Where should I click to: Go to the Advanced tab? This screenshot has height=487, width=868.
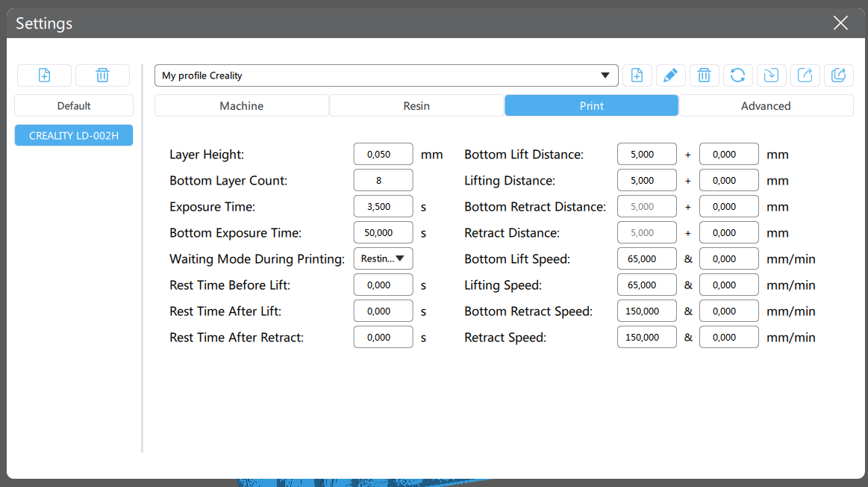(x=766, y=105)
